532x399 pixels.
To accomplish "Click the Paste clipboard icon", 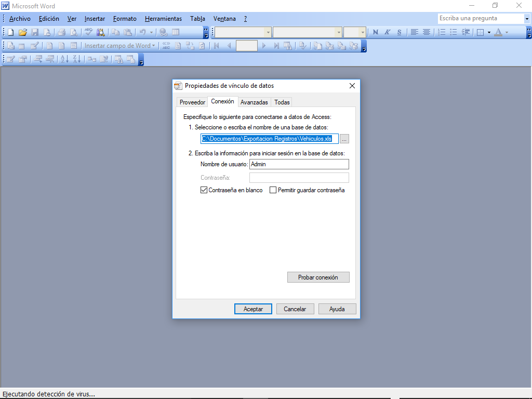I will 128,32.
